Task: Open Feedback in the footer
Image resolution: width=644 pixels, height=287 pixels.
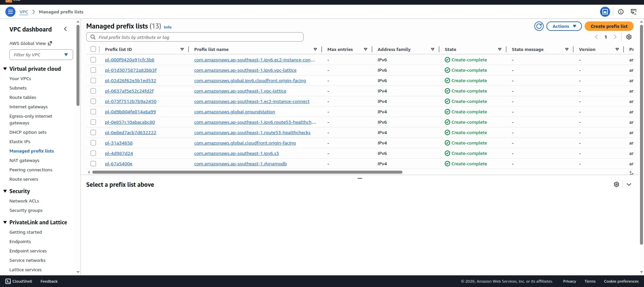Action: click(49, 281)
